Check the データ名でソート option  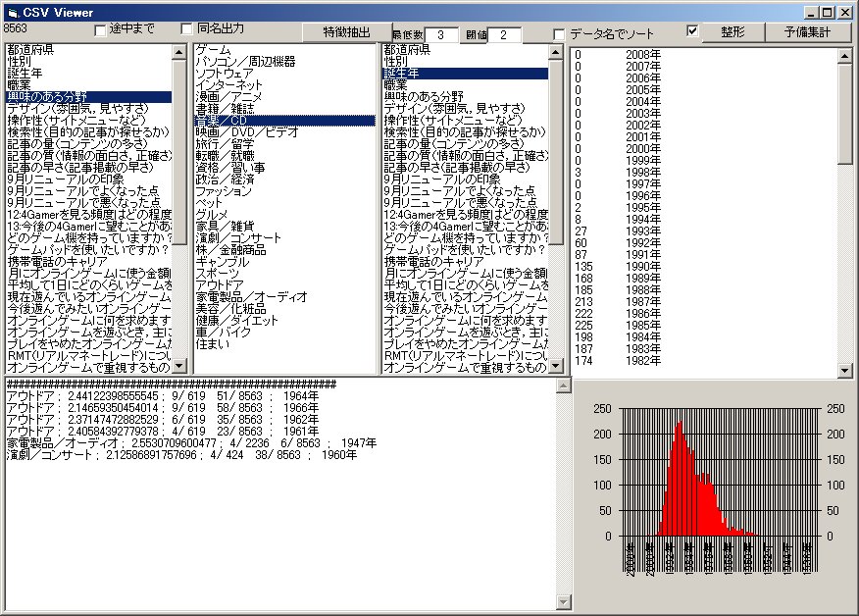pyautogui.click(x=559, y=35)
